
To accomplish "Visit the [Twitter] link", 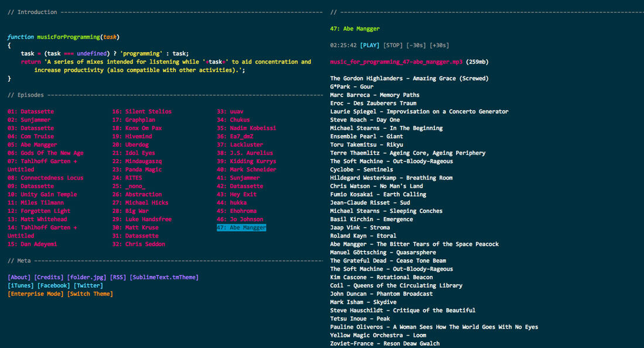I will (88, 285).
